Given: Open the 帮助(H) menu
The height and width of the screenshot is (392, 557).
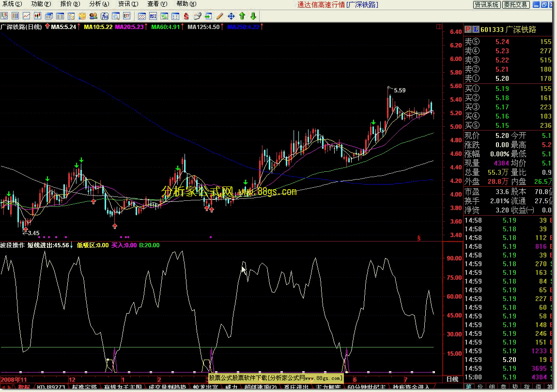Looking at the screenshot, I should click(x=186, y=4).
